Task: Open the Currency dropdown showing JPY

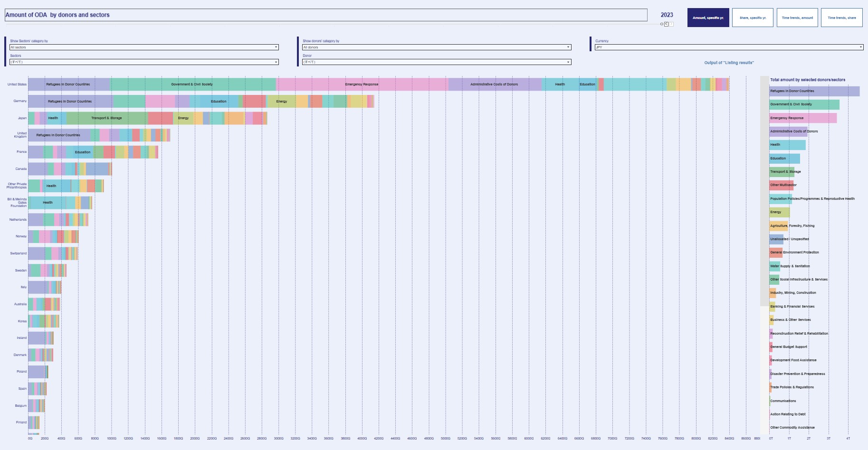Action: (x=729, y=47)
